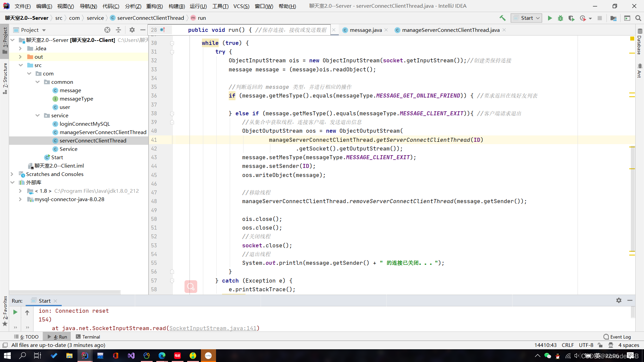Open Project panel settings gear
The width and height of the screenshot is (644, 362).
coord(132,30)
